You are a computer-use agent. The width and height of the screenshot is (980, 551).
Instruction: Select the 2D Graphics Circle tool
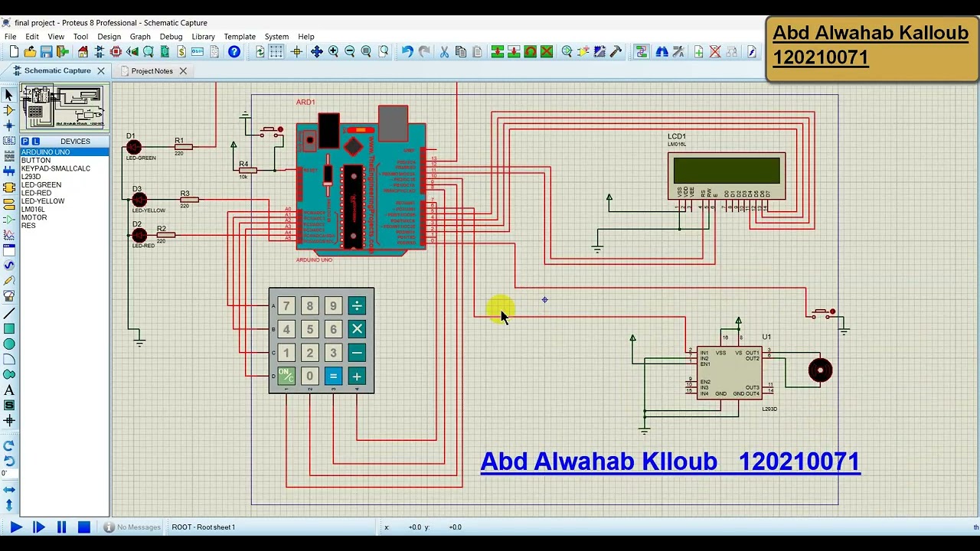pos(9,344)
